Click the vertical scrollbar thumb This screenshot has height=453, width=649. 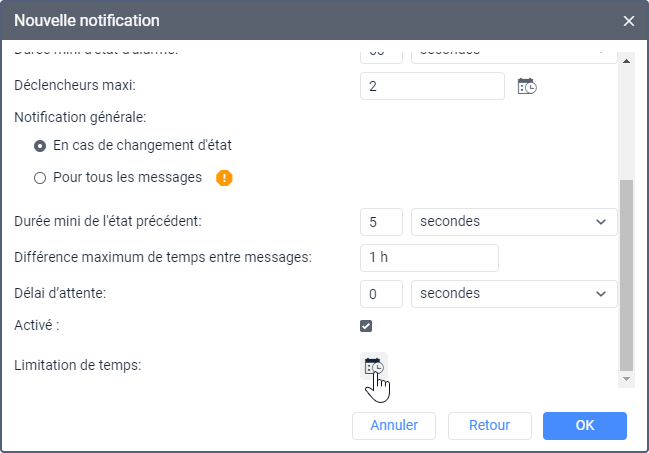click(627, 275)
